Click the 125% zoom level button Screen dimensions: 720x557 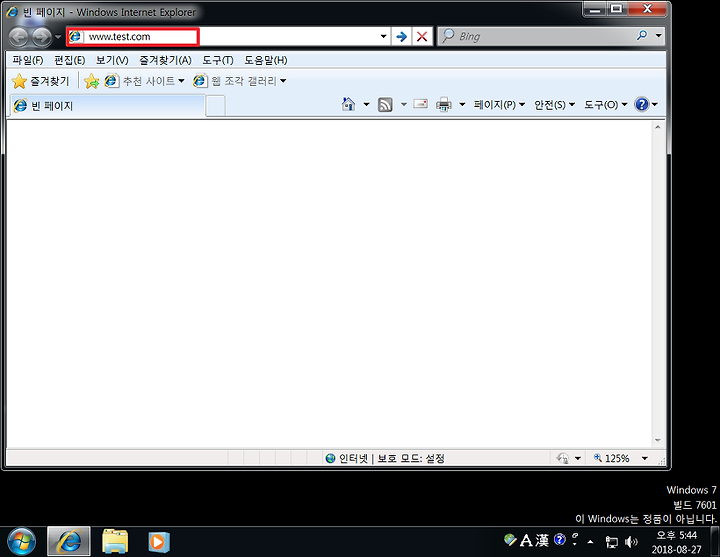pyautogui.click(x=612, y=458)
